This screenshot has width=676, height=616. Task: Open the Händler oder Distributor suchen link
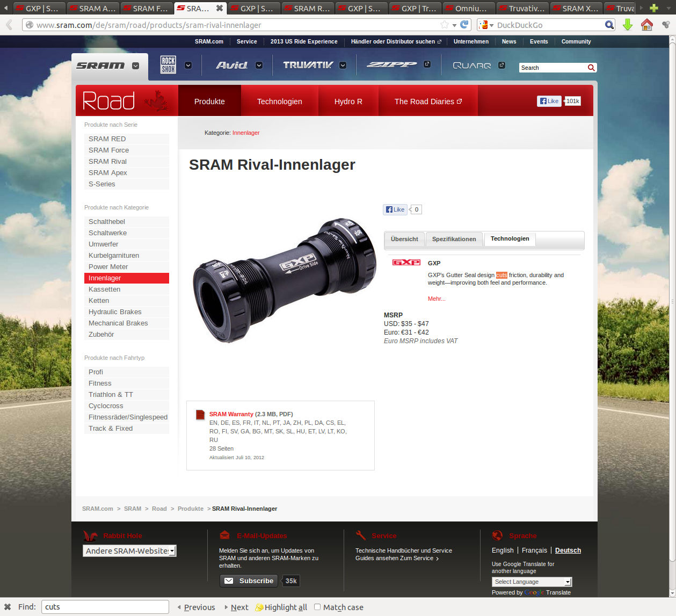(x=396, y=41)
